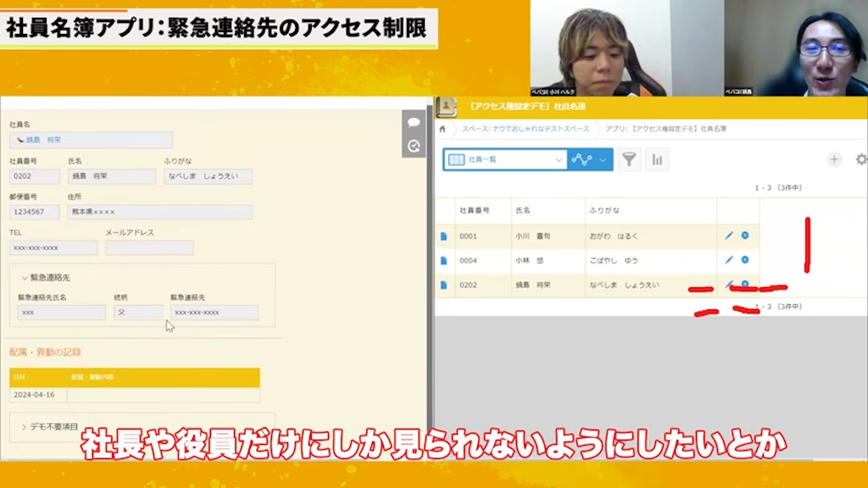Click the 続柄 field showing 父

[137, 313]
